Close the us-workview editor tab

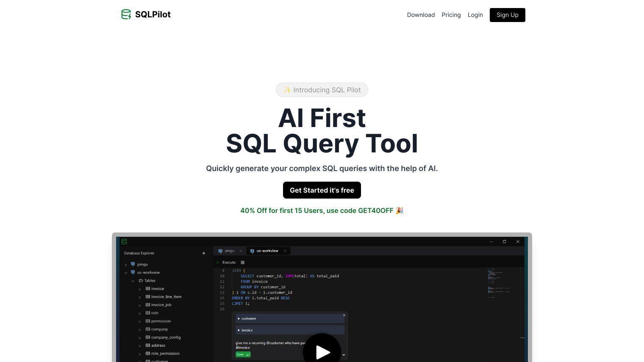(x=285, y=251)
